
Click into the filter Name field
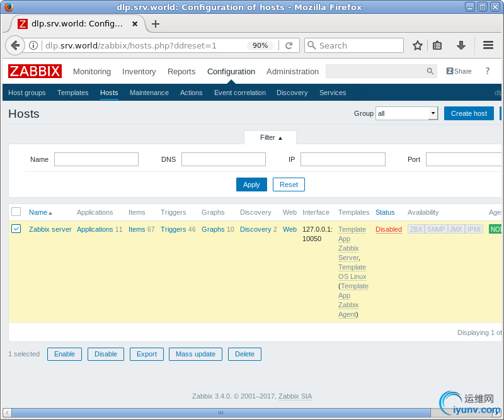[96, 159]
